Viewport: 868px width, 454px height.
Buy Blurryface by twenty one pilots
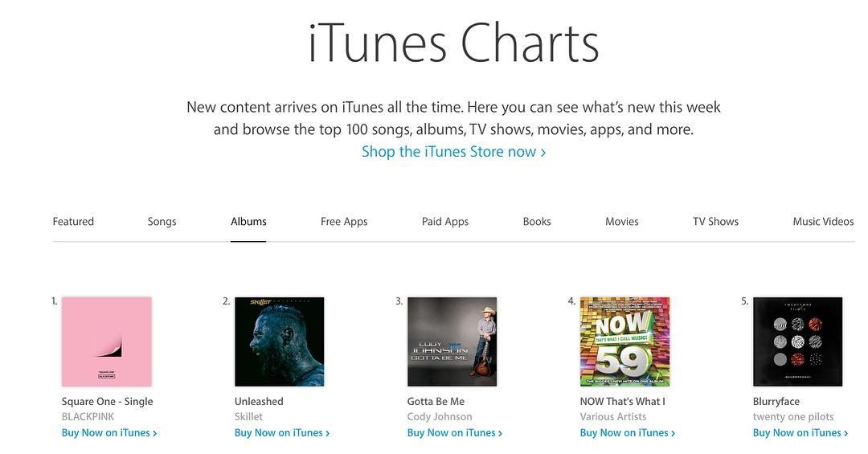pyautogui.click(x=800, y=433)
